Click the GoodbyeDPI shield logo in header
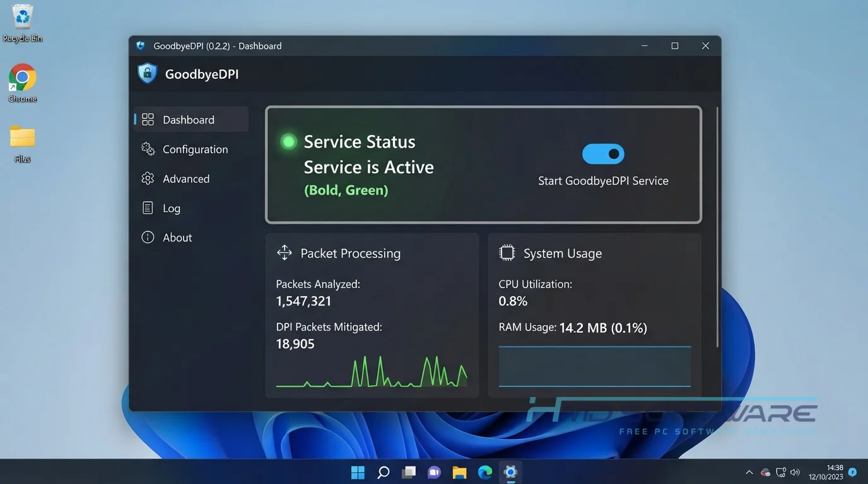 [x=147, y=74]
